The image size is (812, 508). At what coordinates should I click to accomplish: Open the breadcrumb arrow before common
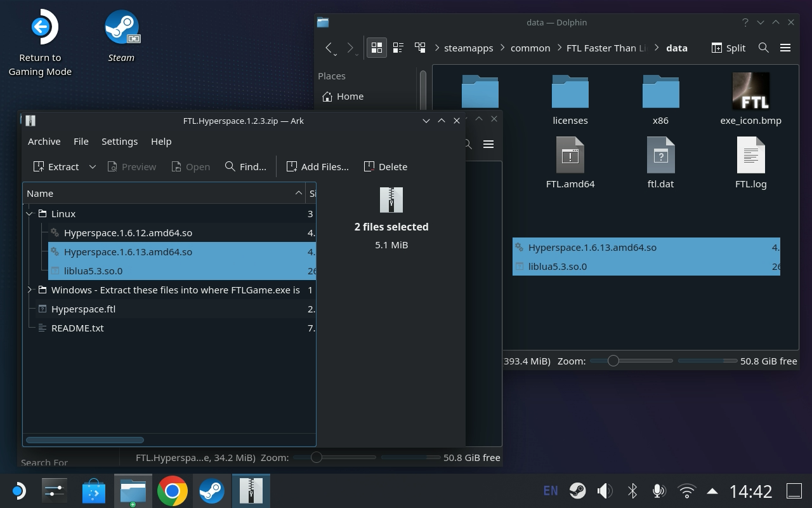pos(502,48)
